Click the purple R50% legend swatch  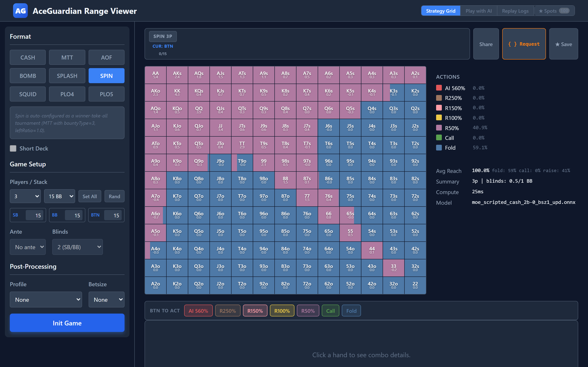[439, 128]
